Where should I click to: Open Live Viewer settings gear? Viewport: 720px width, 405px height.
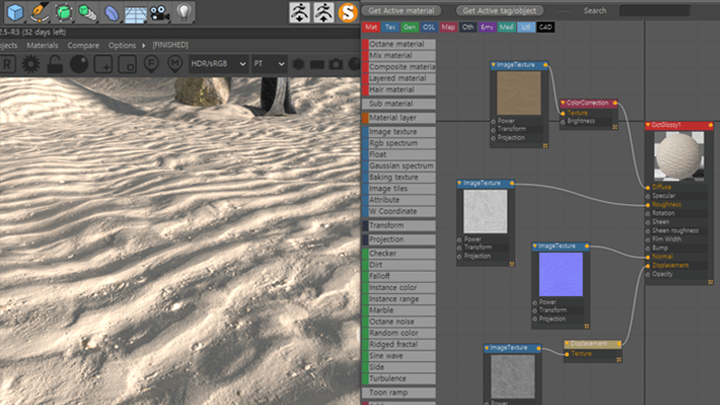(31, 64)
